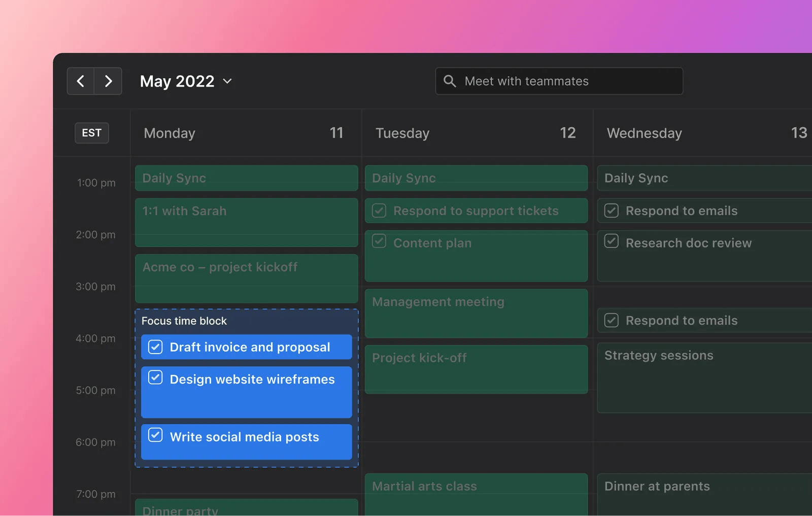Open Wednesday's Strategy sessions event
The height and width of the screenshot is (516, 812).
tap(704, 377)
